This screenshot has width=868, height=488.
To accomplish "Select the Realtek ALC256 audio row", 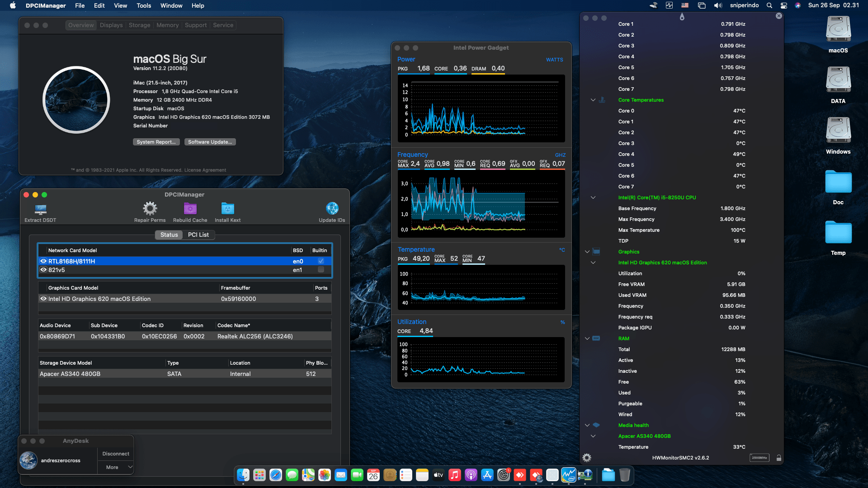I will pos(185,336).
